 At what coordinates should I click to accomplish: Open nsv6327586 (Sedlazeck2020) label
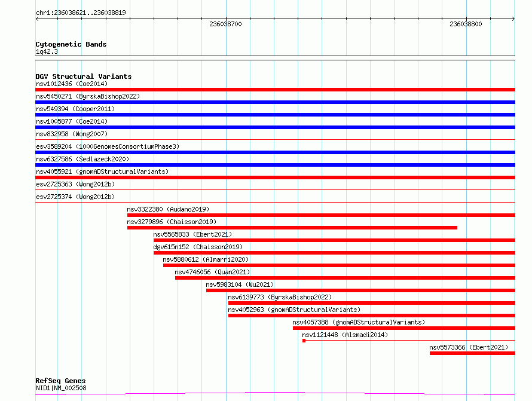82,159
